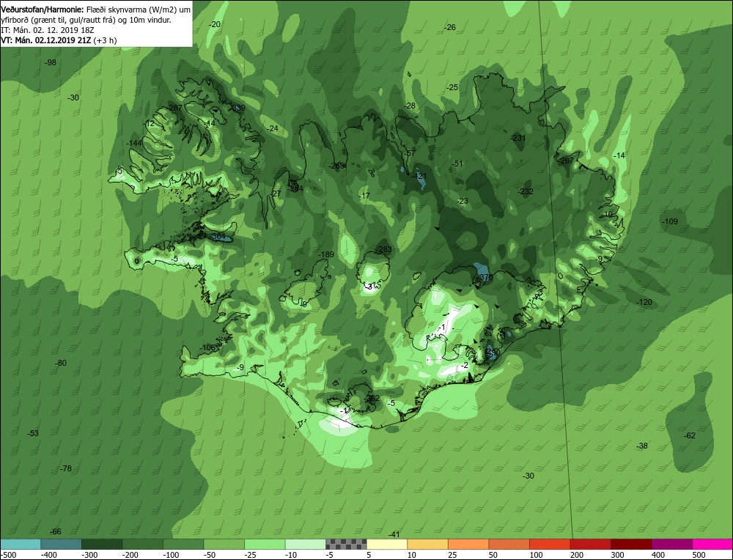Click the '(+3 h)' forecast offset text

(x=105, y=40)
